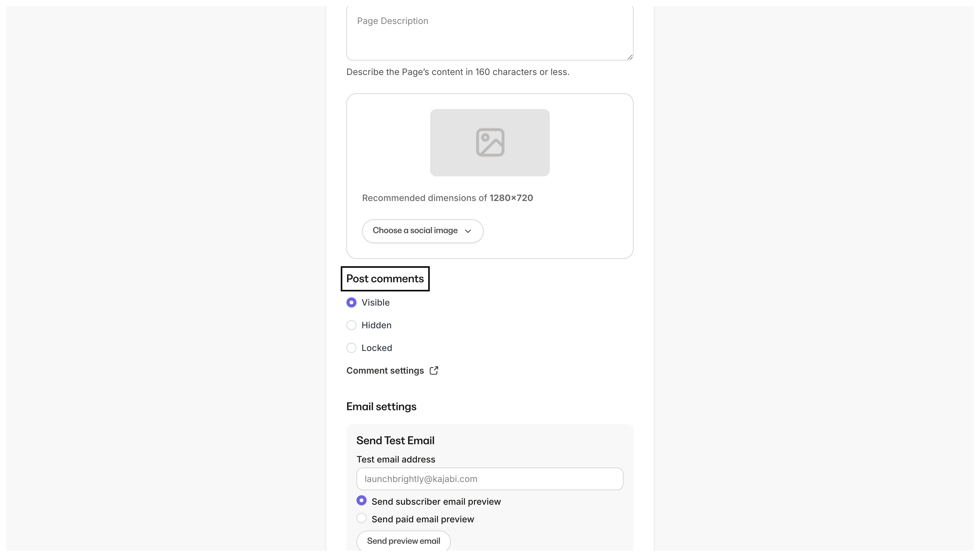Screen dimensions: 980x557
Task: Click the Email settings heading
Action: point(381,407)
